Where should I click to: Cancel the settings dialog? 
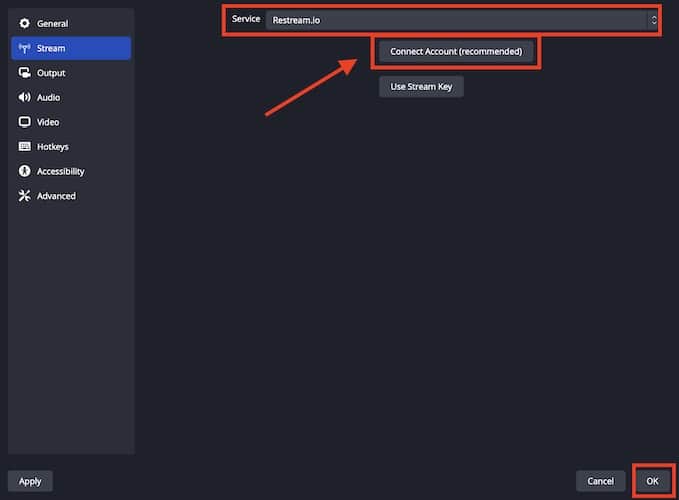coord(600,481)
